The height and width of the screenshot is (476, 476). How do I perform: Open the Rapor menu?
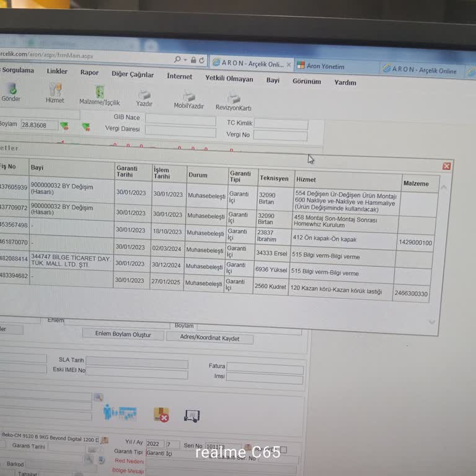click(89, 73)
